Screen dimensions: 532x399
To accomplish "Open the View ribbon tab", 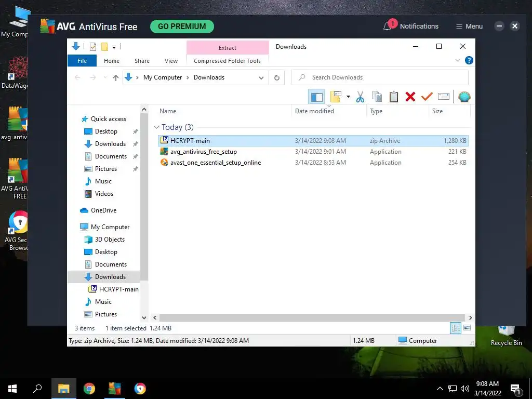I will pos(171,61).
